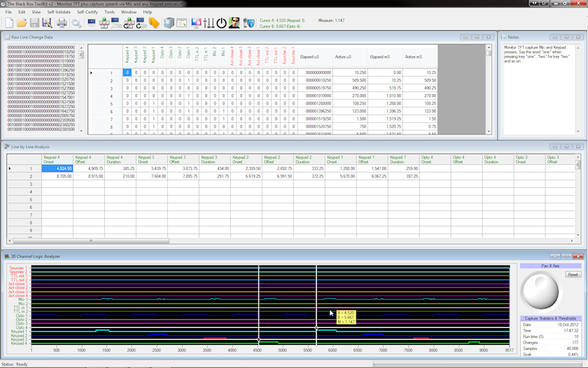Click the Save floppy disk icon

[x=34, y=23]
